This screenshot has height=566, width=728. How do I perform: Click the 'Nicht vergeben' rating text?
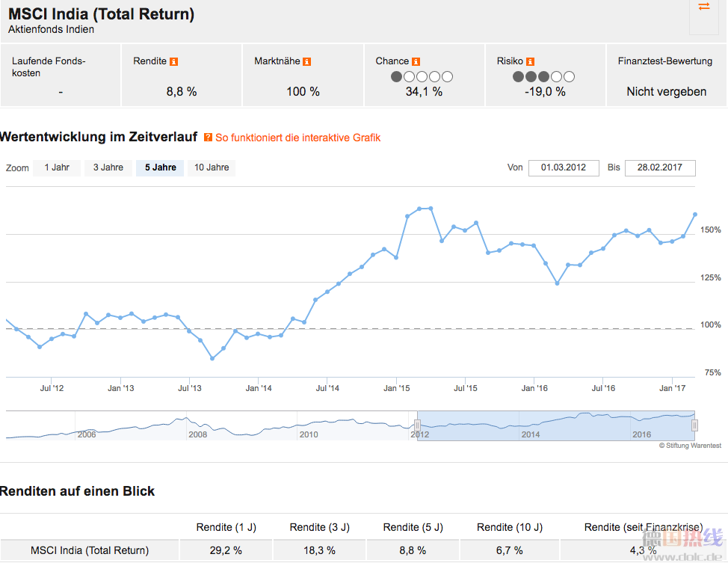[666, 92]
